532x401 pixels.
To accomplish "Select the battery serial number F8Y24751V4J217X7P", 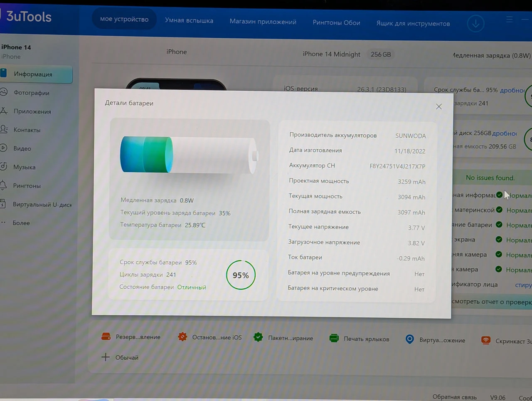I will coord(397,166).
